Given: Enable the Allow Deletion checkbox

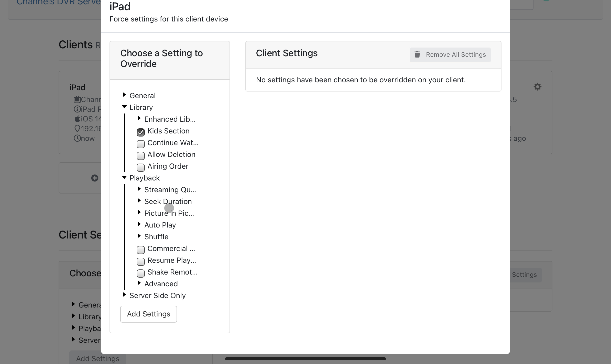Looking at the screenshot, I should (141, 156).
